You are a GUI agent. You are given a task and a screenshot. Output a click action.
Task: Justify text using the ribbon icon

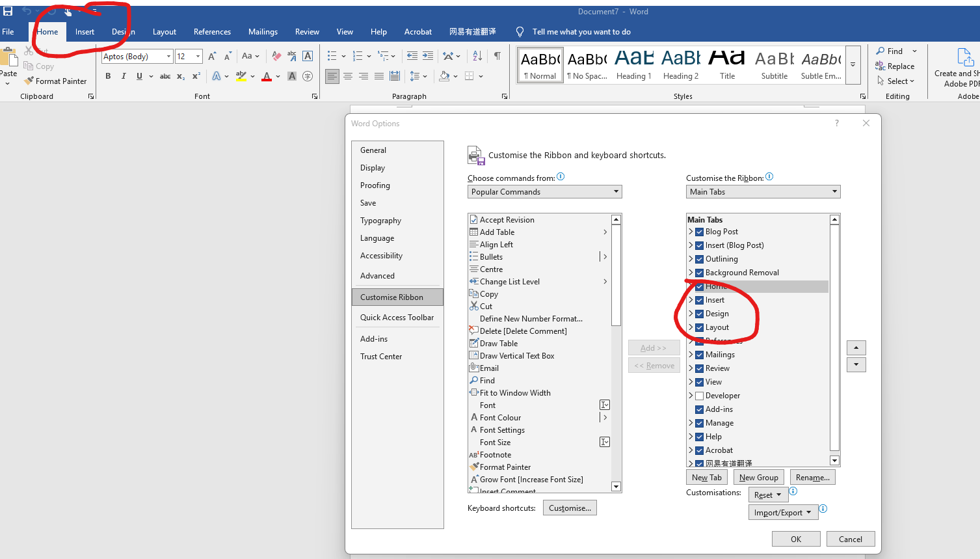tap(379, 76)
